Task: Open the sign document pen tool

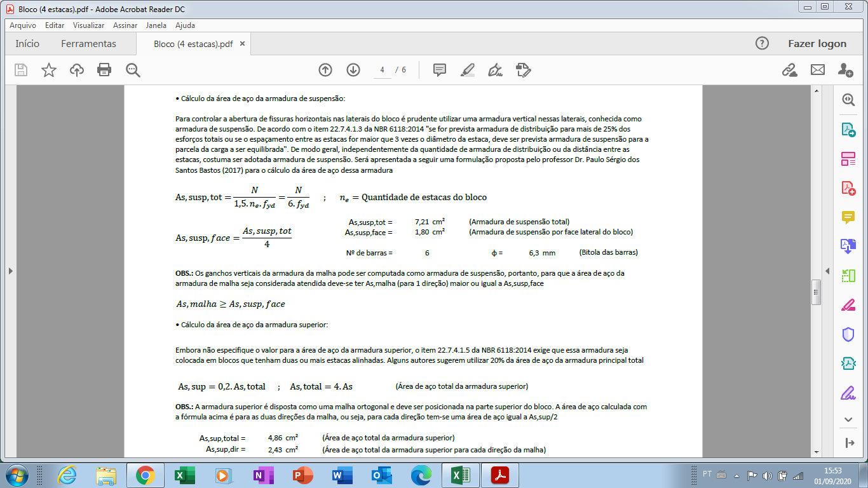Action: (x=496, y=70)
